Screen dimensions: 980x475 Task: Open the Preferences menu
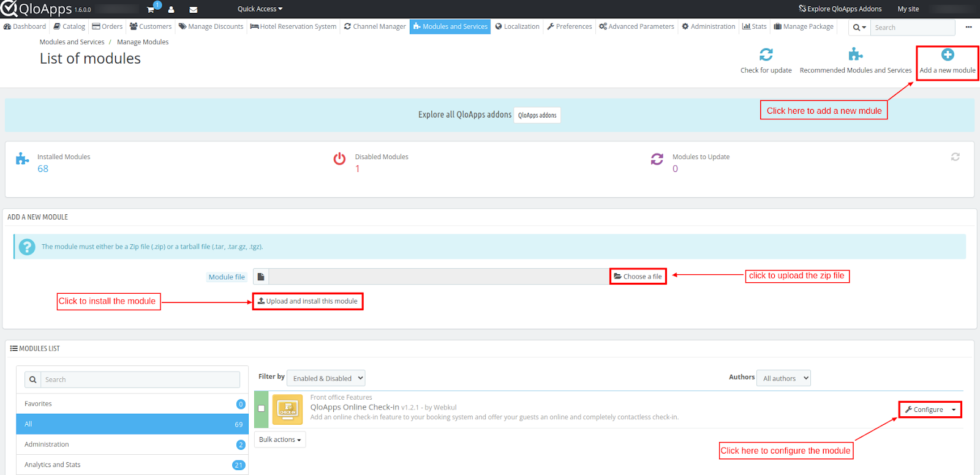[569, 26]
